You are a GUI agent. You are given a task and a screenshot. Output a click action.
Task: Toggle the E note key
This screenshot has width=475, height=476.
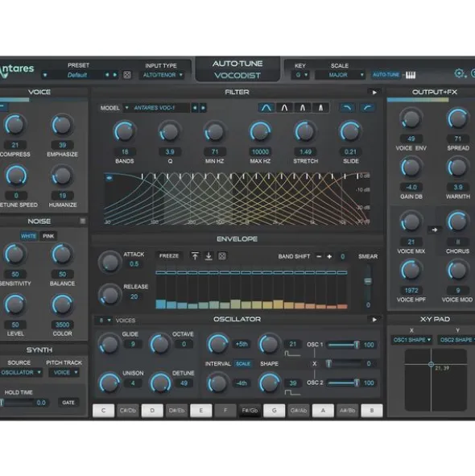pyautogui.click(x=201, y=411)
